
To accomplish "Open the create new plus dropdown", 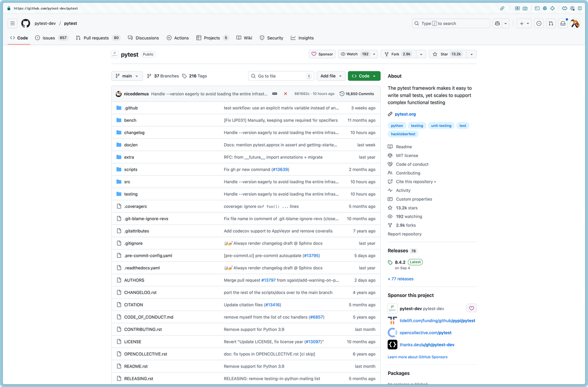I will coord(524,23).
